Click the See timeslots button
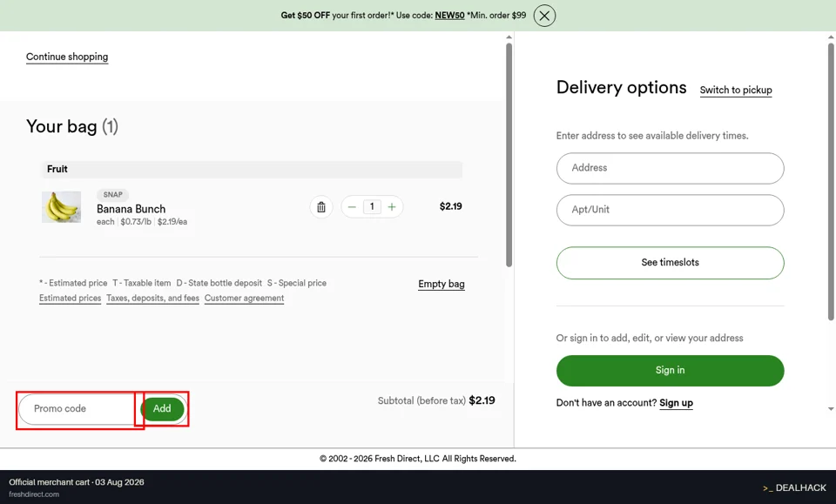Viewport: 836px width, 504px height. pyautogui.click(x=671, y=263)
